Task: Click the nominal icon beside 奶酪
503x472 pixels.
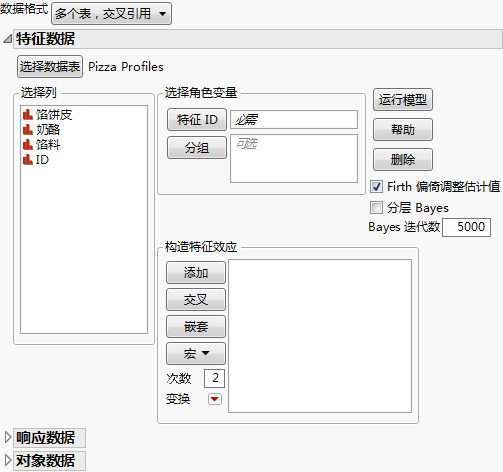Action: (x=28, y=130)
